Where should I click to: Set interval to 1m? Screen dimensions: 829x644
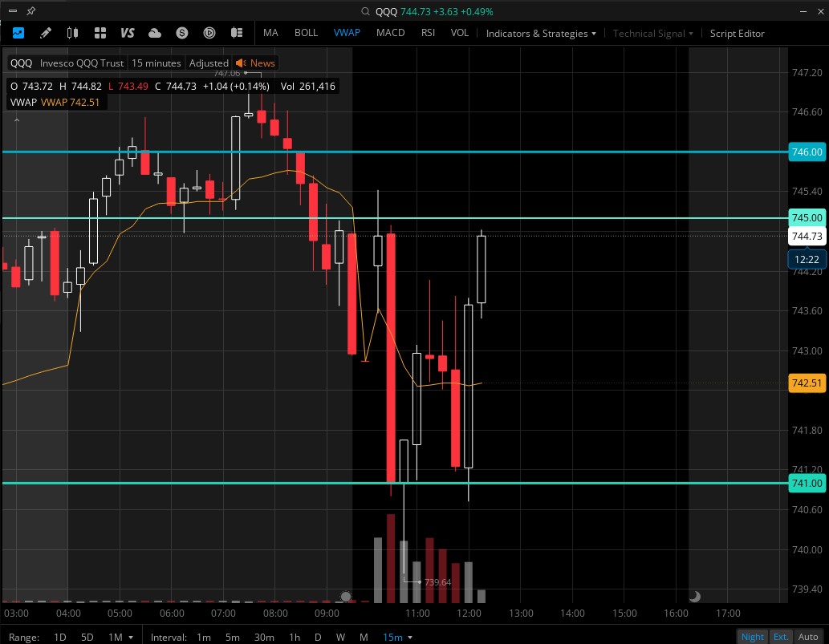coord(204,637)
